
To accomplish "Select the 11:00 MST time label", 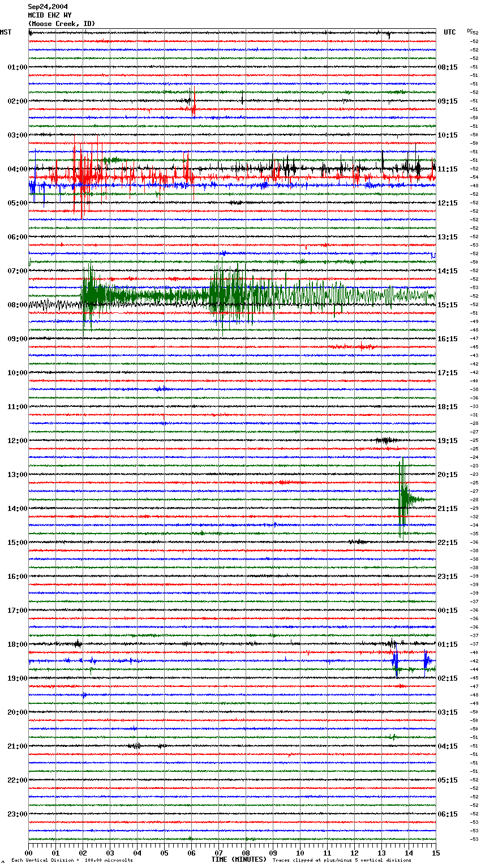I will click(x=18, y=407).
